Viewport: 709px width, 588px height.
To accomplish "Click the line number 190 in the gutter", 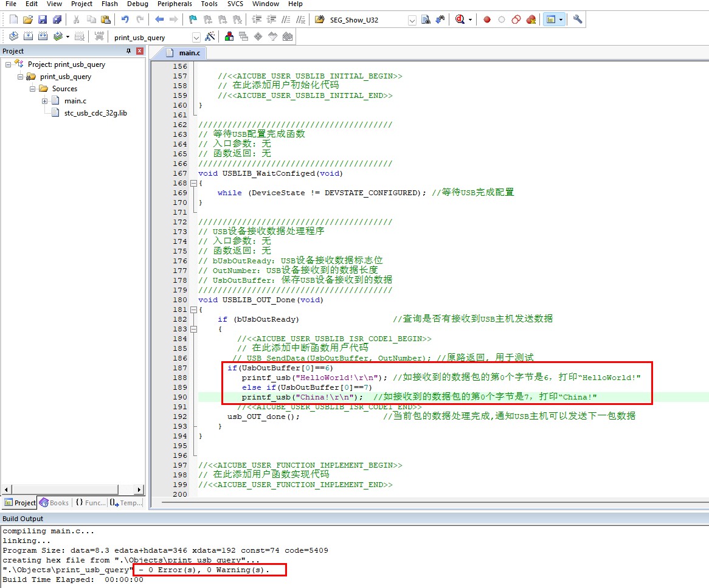I will pos(179,397).
